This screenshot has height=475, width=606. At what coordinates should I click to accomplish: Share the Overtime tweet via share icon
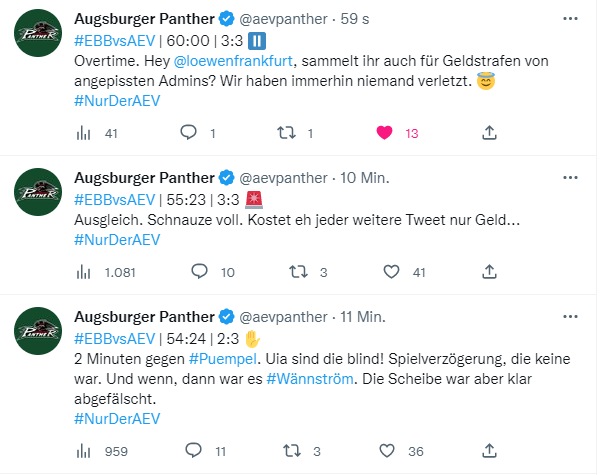tap(489, 133)
